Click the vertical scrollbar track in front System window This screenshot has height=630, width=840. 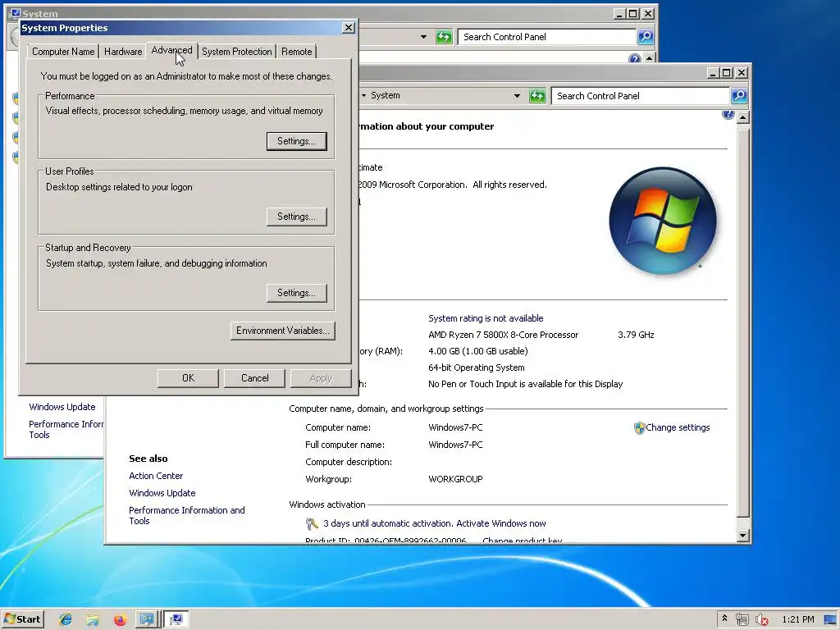click(x=742, y=322)
